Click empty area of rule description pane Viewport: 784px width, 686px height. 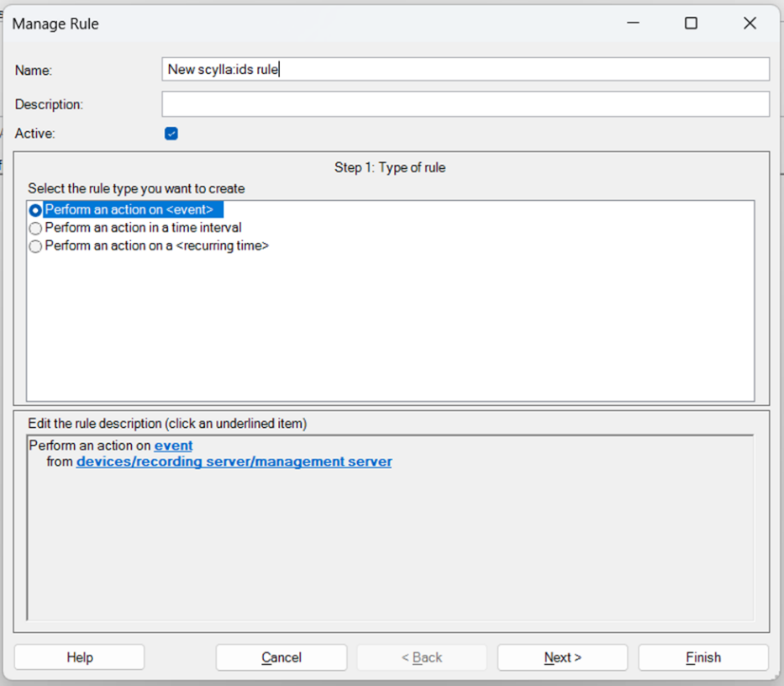click(390, 546)
